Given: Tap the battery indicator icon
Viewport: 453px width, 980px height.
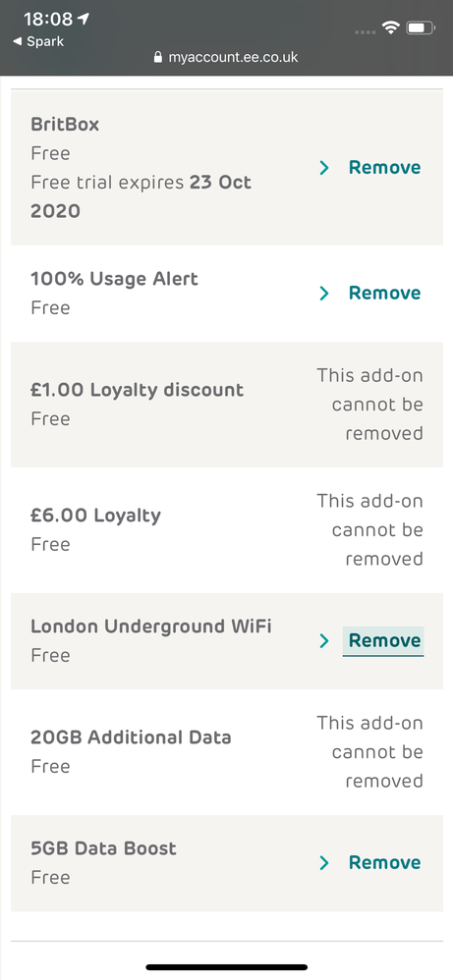Looking at the screenshot, I should pos(422,27).
